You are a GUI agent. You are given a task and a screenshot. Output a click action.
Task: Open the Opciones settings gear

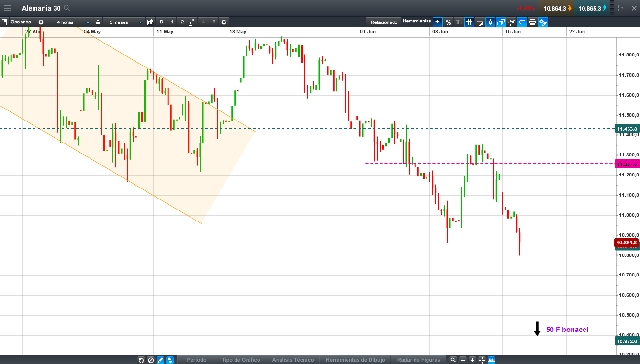tap(41, 22)
